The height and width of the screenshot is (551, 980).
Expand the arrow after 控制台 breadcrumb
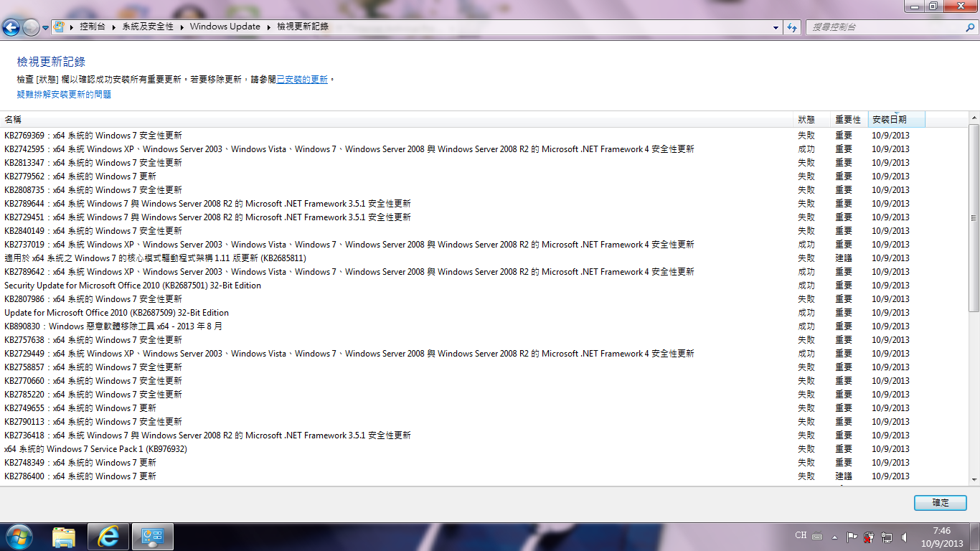[115, 27]
